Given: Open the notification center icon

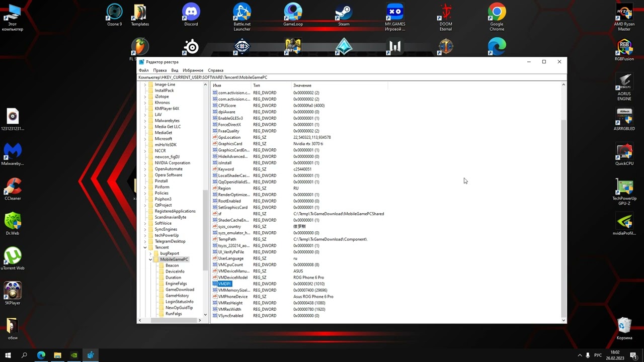Looking at the screenshot, I should coord(633,355).
